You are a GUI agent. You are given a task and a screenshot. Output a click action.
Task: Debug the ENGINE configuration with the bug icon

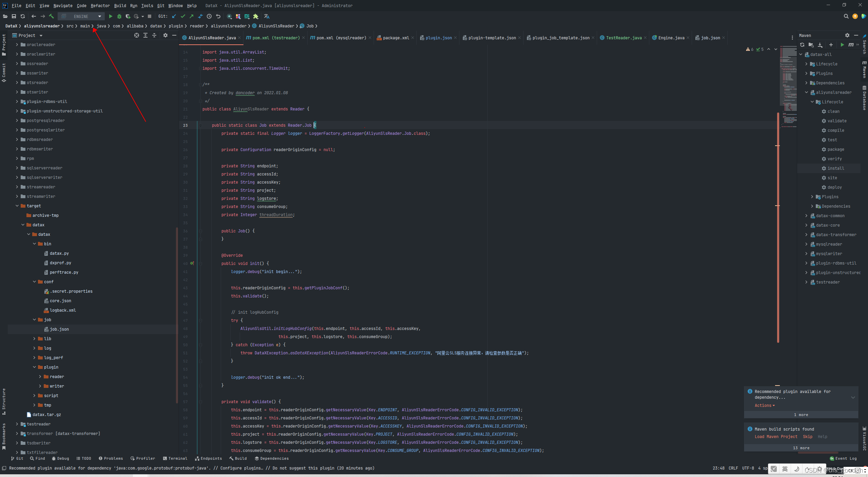point(119,16)
